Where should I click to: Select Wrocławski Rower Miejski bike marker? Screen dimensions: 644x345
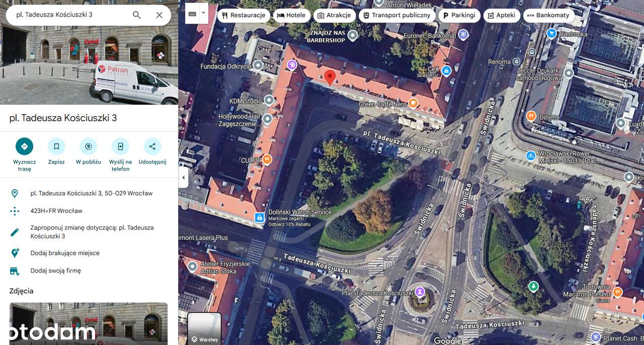pos(530,155)
